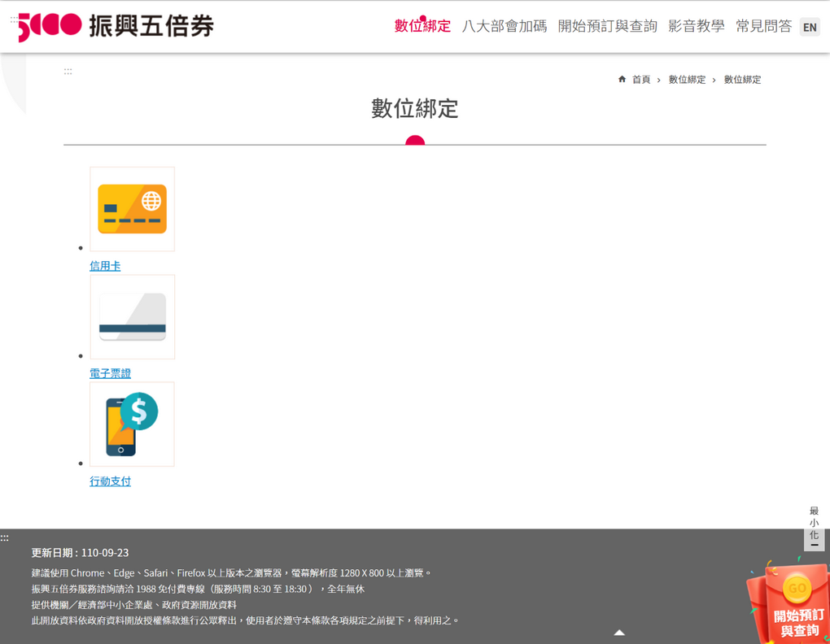Click the footer ::: accesskey anchor
The image size is (830, 644).
click(x=4, y=537)
